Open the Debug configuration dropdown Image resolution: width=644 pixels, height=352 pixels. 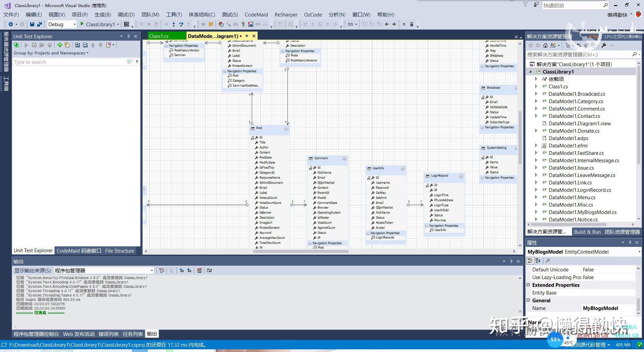[x=75, y=24]
